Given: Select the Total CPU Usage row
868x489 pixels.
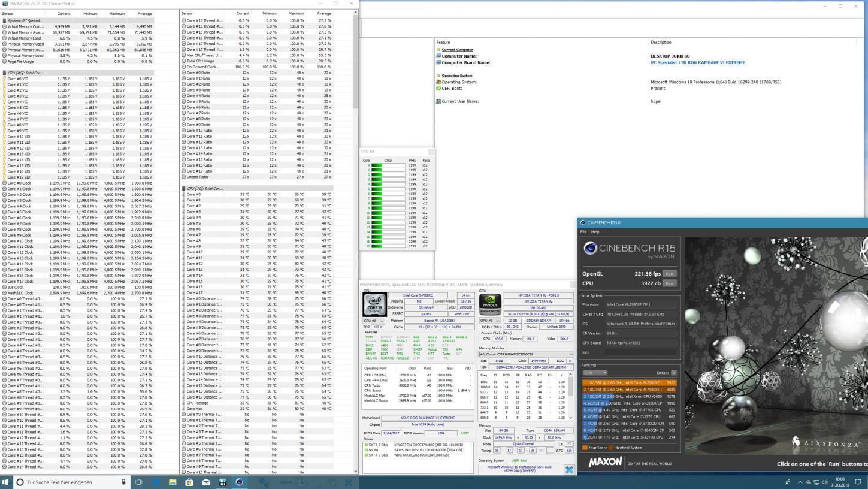Looking at the screenshot, I should (258, 61).
